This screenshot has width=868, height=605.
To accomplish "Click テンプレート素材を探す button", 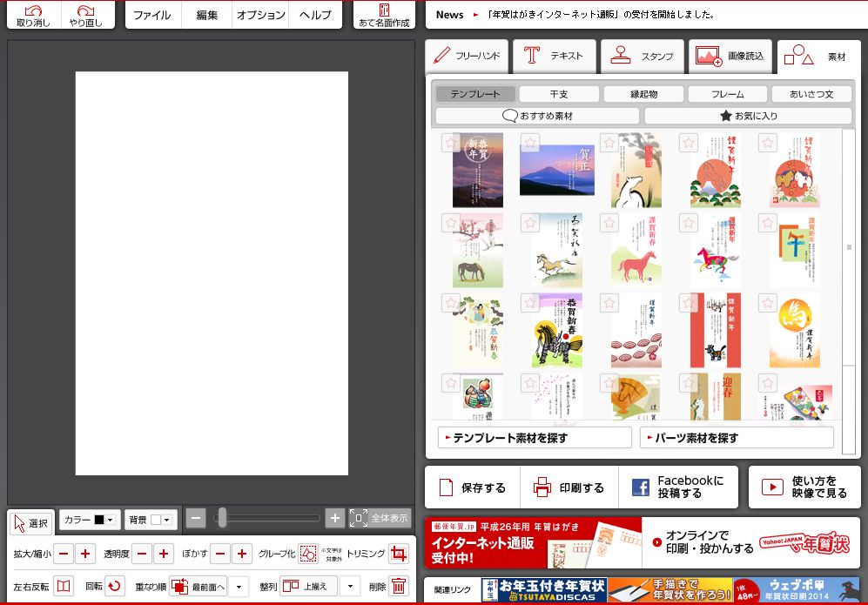I will click(535, 438).
